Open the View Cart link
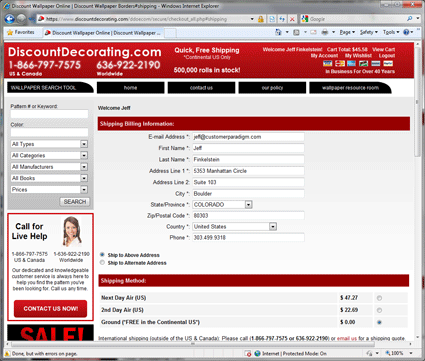This screenshot has width=425, height=361. [383, 49]
